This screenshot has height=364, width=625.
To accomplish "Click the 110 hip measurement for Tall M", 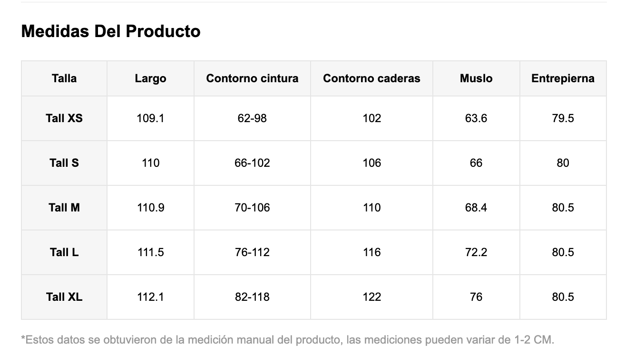I will pos(371,208).
